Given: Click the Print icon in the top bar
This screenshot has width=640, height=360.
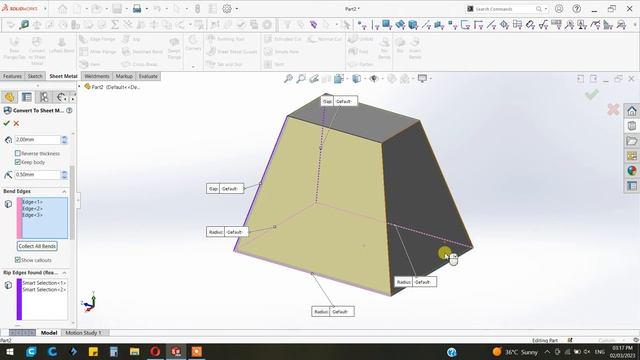Looking at the screenshot, I should pos(137,9).
